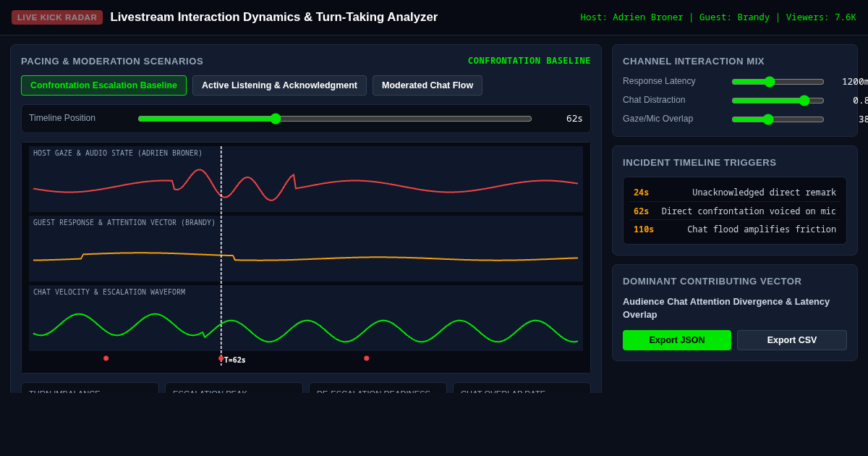Select the 110s chat flood trigger
The width and height of the screenshot is (868, 456).
[x=735, y=229]
